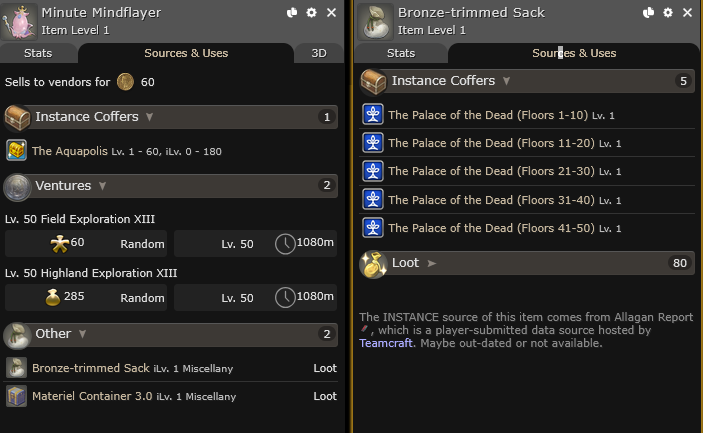Viewport: 703px width, 433px height.
Task: Click the pin icon on Minute Mindflayer panel
Action: point(292,13)
